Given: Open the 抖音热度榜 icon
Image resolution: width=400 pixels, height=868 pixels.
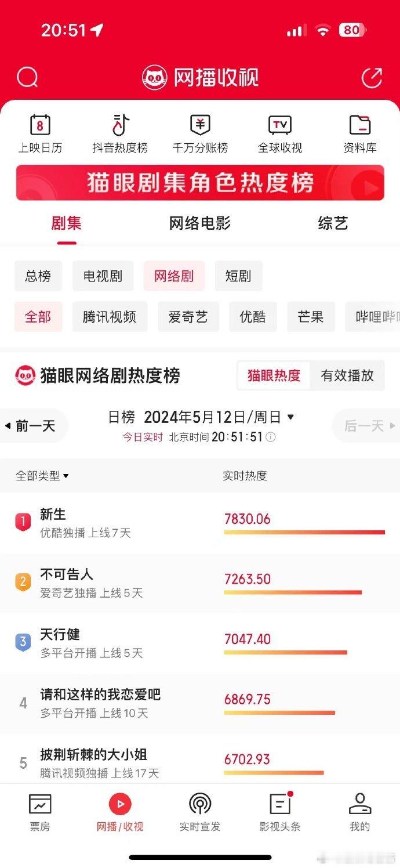Looking at the screenshot, I should click(120, 125).
